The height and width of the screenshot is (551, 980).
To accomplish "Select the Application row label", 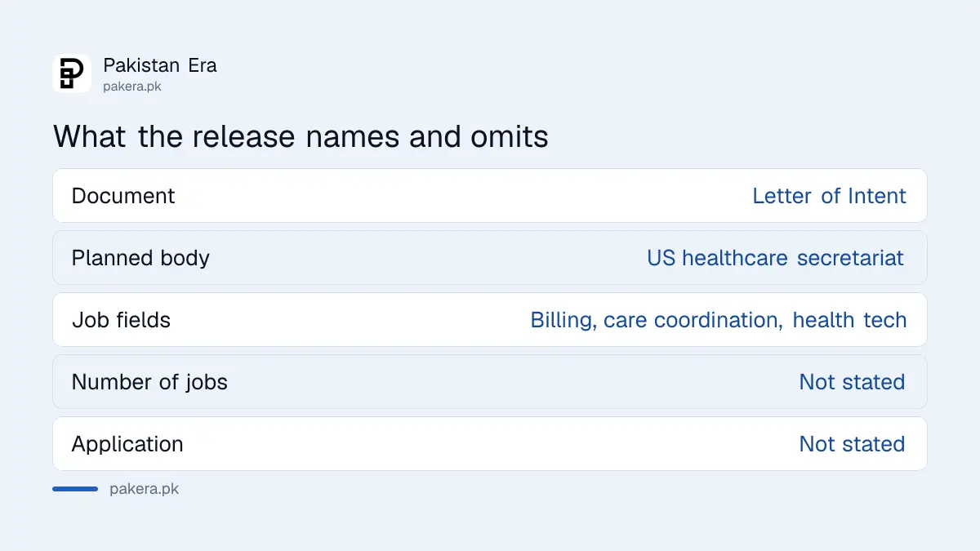I will pyautogui.click(x=127, y=444).
